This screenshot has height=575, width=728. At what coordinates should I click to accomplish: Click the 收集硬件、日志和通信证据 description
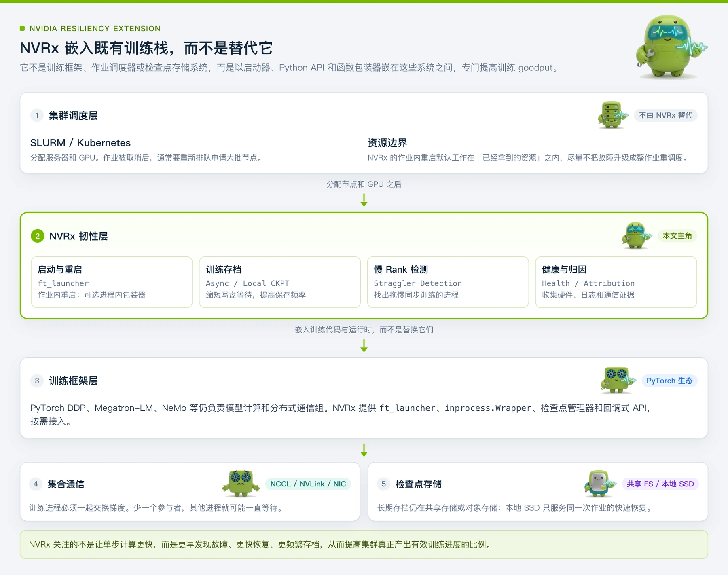tap(588, 295)
